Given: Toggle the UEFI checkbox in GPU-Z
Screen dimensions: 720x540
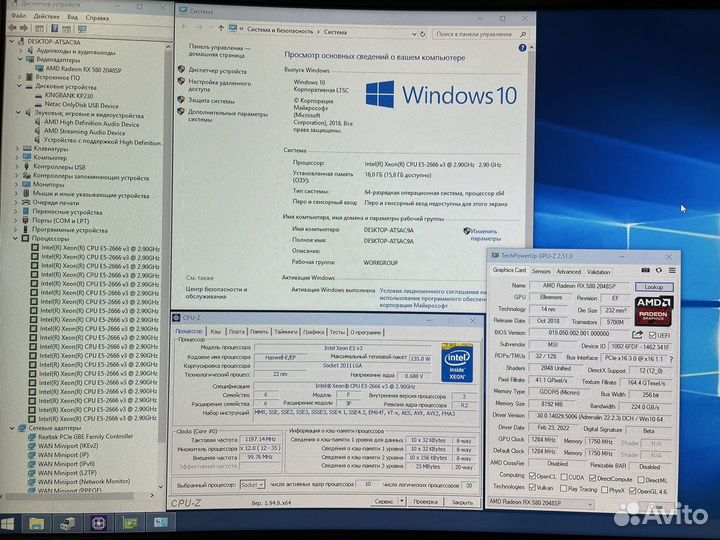Looking at the screenshot, I should (x=652, y=335).
